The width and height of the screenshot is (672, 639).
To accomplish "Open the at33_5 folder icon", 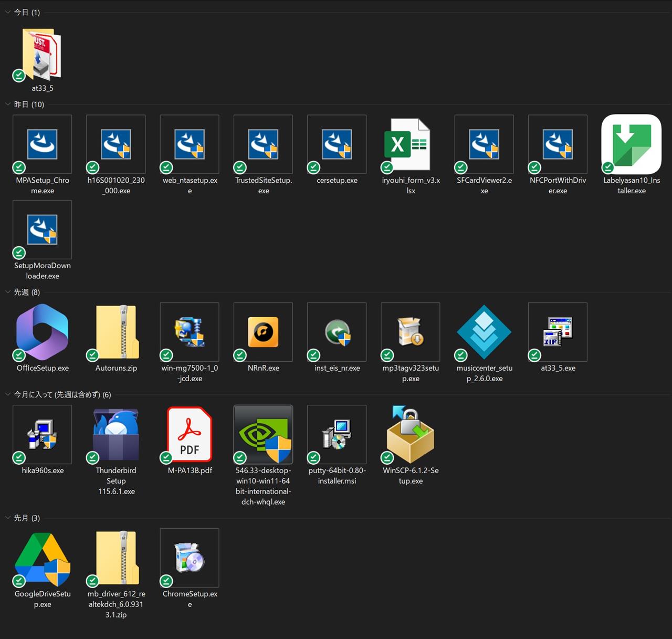I will click(x=42, y=54).
